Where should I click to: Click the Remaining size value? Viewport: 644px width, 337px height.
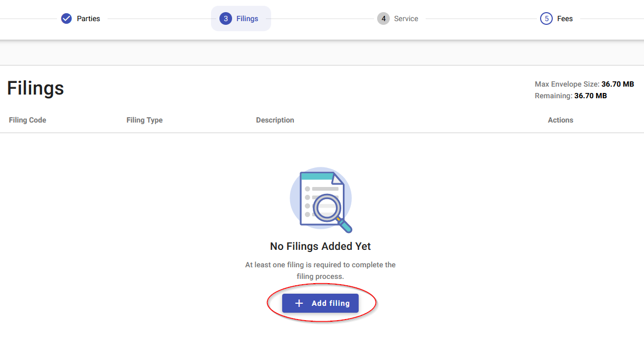pyautogui.click(x=590, y=96)
